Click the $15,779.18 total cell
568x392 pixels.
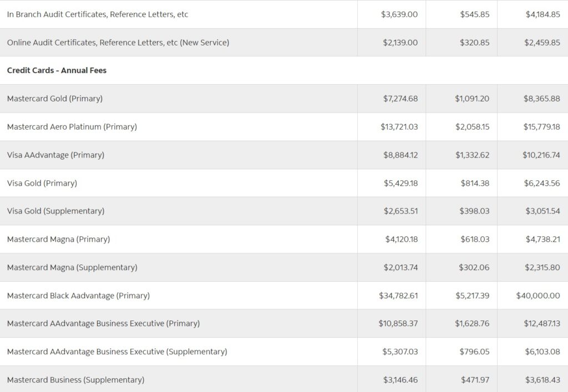[541, 126]
